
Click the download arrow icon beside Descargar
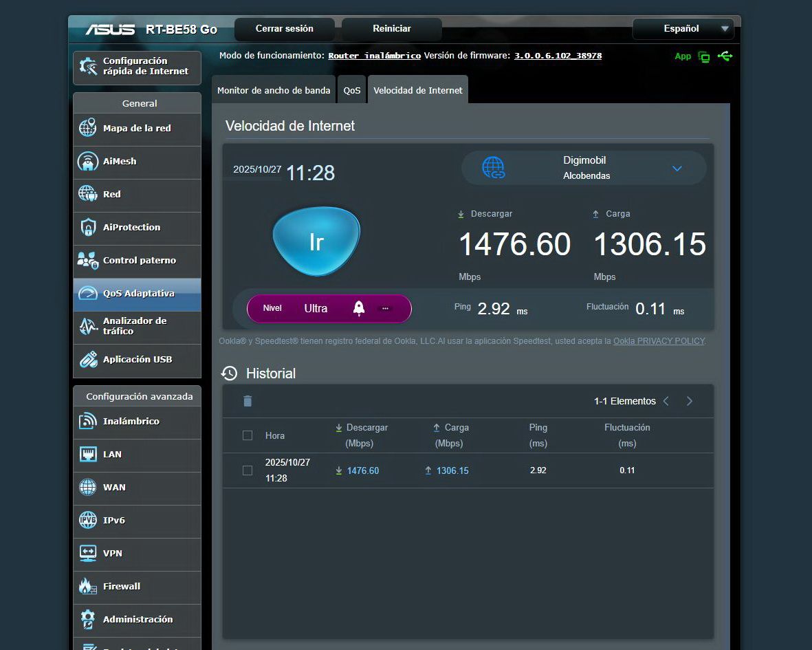(x=461, y=214)
